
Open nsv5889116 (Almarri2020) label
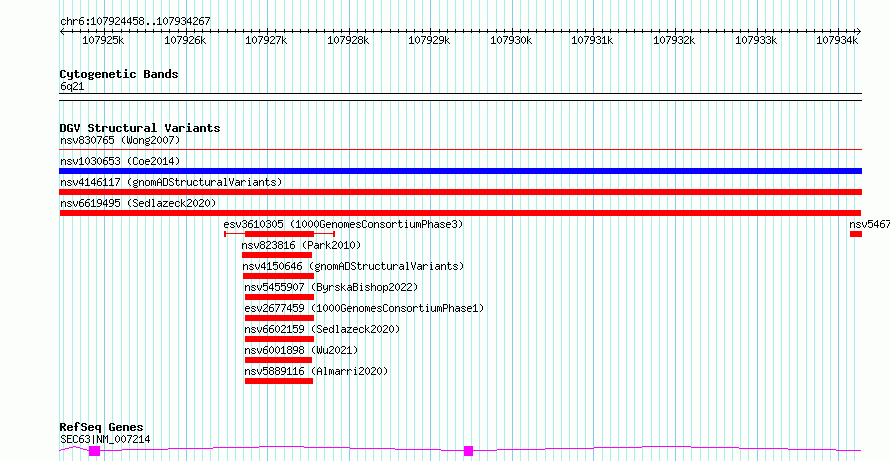(316, 371)
